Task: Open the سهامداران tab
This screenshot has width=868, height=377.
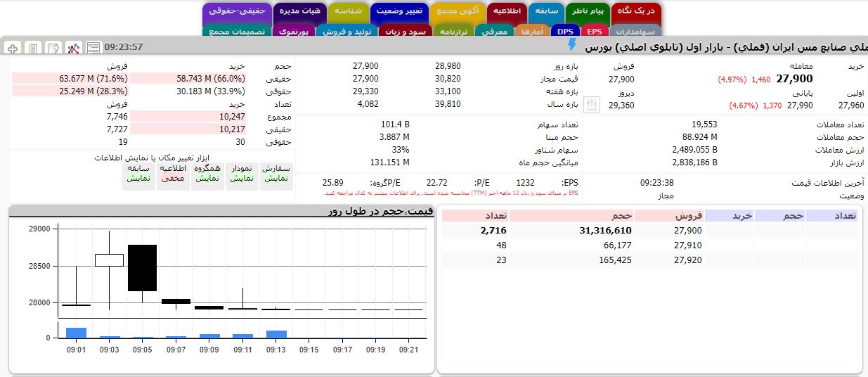Action: [634, 32]
